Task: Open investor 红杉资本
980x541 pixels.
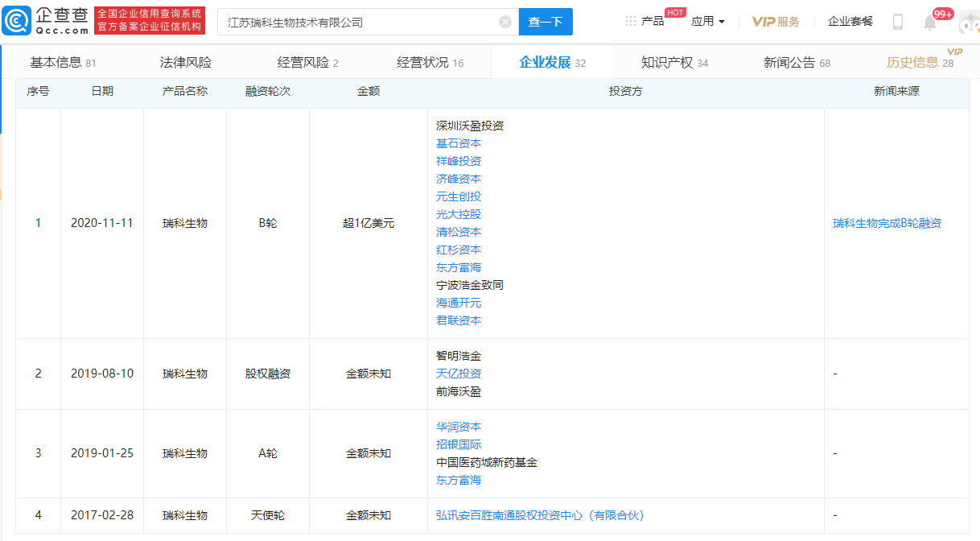Action: [459, 250]
